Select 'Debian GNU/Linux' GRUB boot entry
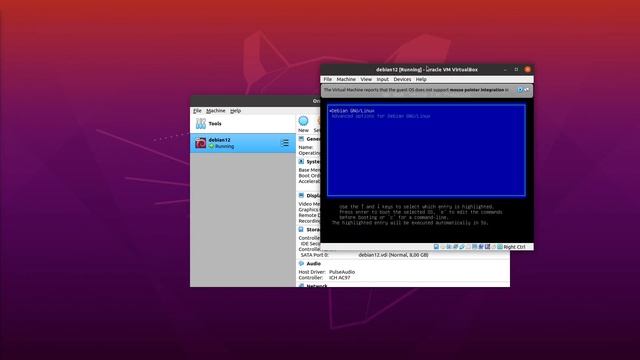The image size is (640, 360). [x=352, y=111]
